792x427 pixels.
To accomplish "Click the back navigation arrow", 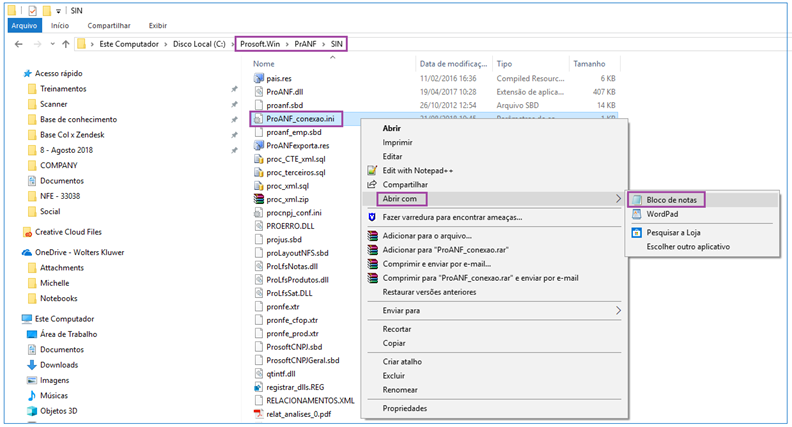I will pos(19,44).
